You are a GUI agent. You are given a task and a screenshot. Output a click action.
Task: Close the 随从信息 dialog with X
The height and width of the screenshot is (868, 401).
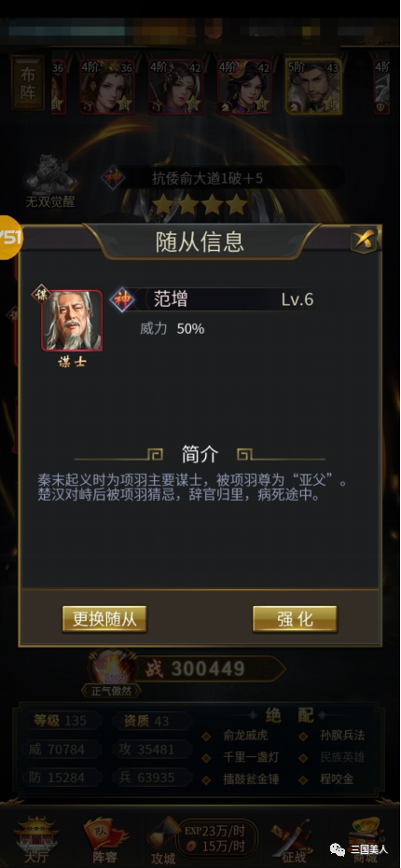(x=365, y=240)
